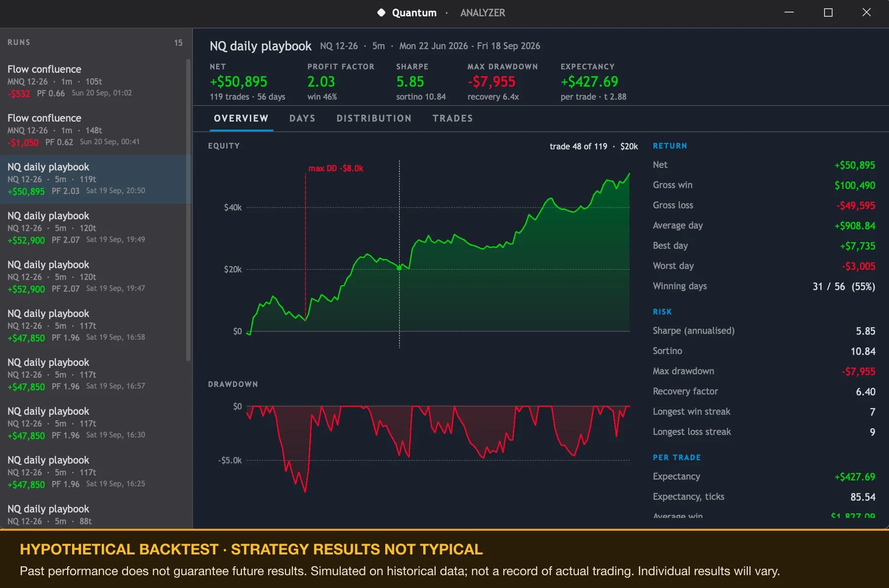Click the Gross win $100,490 value
Viewport: 889px width, 588px height.
(x=854, y=185)
